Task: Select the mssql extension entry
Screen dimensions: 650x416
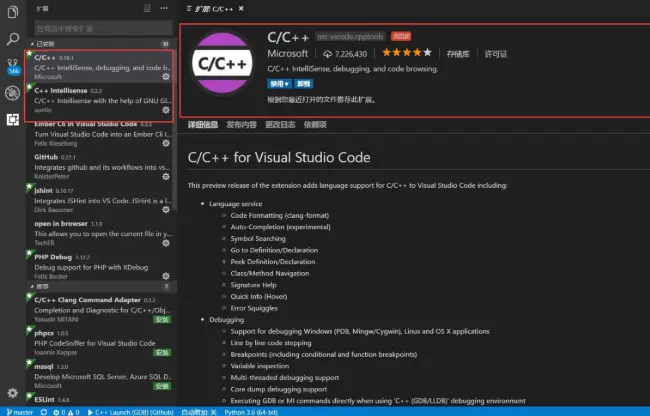Action: tap(100, 376)
